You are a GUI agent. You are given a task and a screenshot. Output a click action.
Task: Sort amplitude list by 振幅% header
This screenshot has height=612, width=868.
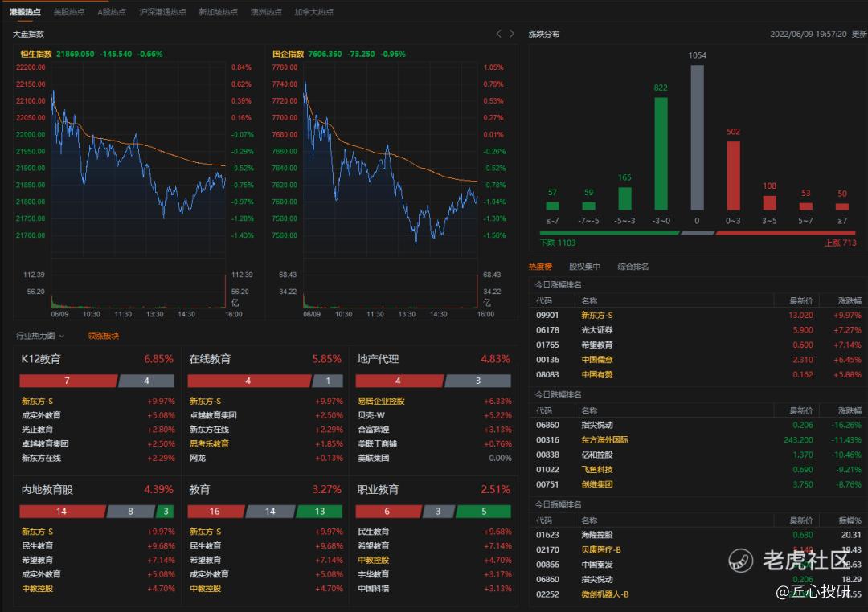coord(850,520)
